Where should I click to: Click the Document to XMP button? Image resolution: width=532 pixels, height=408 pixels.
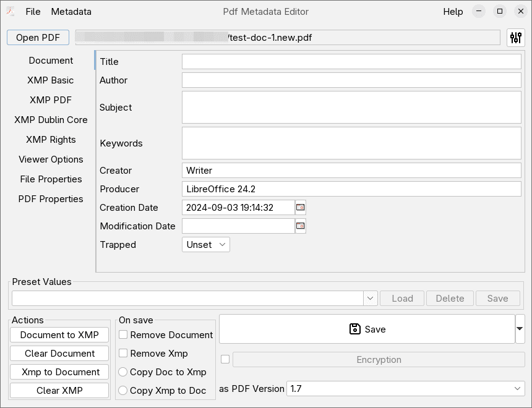coord(59,335)
